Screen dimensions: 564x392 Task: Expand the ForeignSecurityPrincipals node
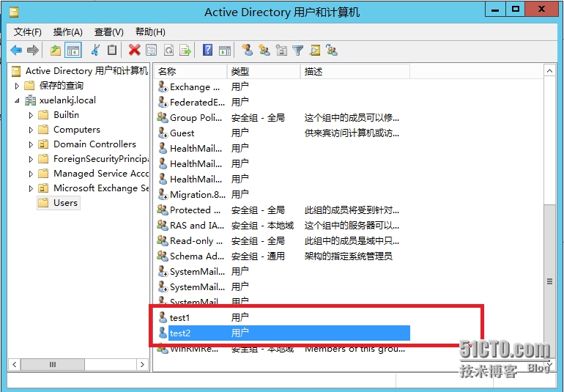31,159
